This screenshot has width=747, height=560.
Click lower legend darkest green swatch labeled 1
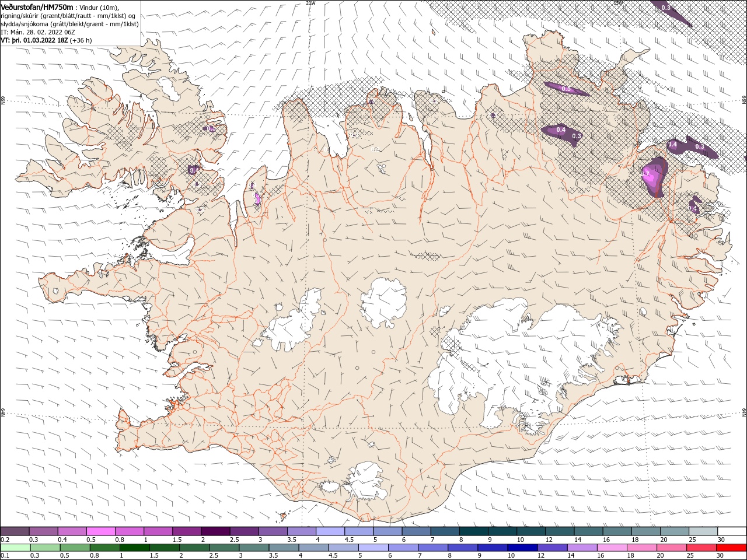point(135,548)
